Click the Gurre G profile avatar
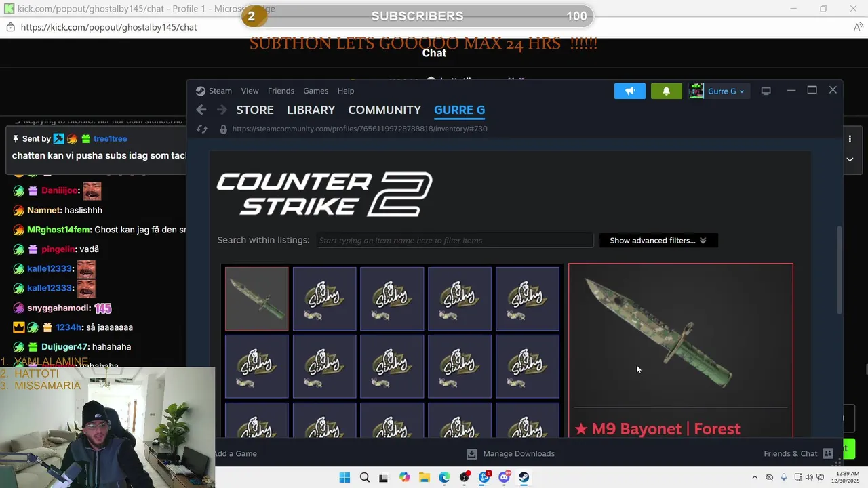 696,91
